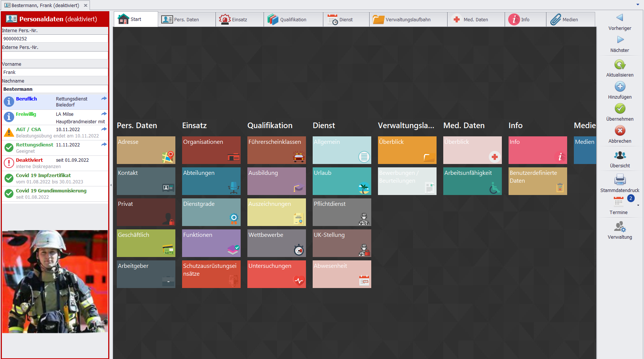Go to the previous record (Vorheriger)

tap(620, 18)
